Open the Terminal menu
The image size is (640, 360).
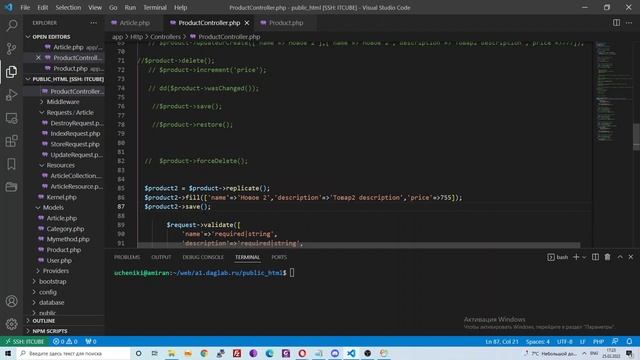(155, 7)
